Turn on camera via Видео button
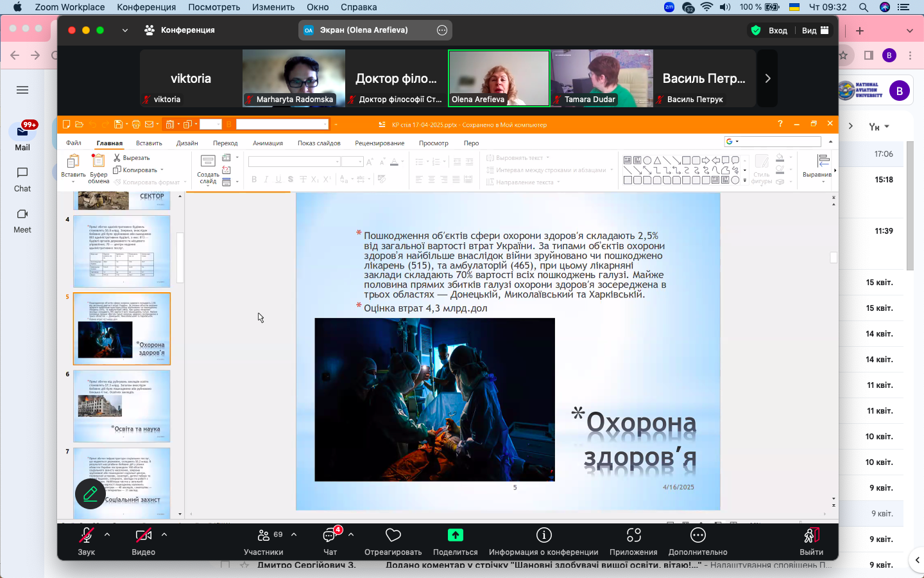The image size is (924, 578). tap(143, 541)
